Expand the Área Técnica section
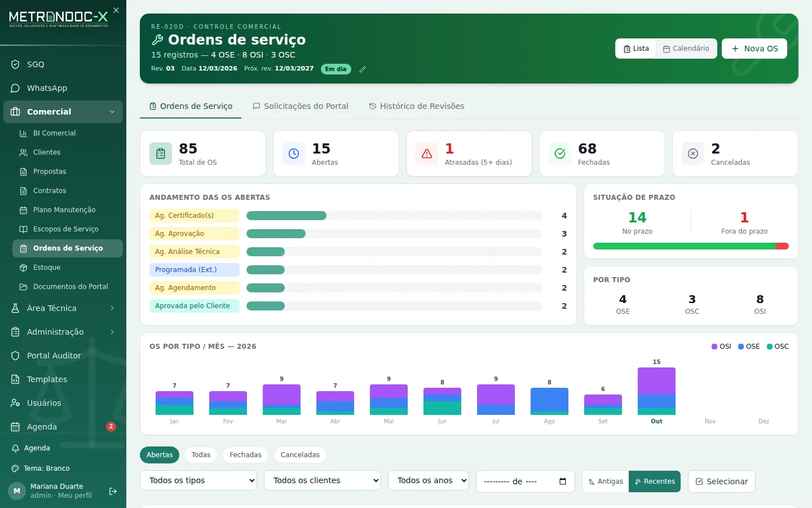 pos(63,308)
